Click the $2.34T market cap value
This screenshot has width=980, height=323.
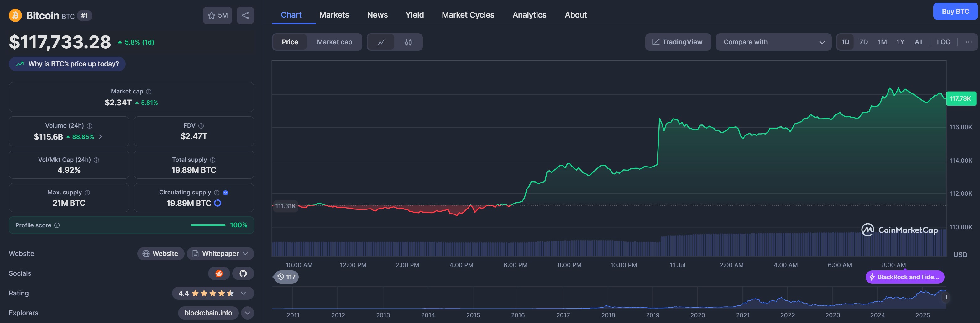tap(118, 103)
